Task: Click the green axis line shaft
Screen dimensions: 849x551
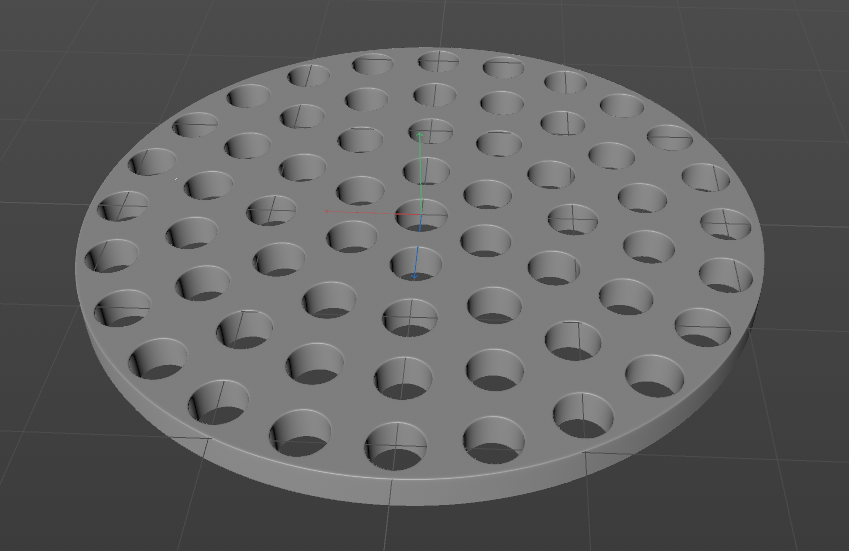Action: tap(421, 175)
